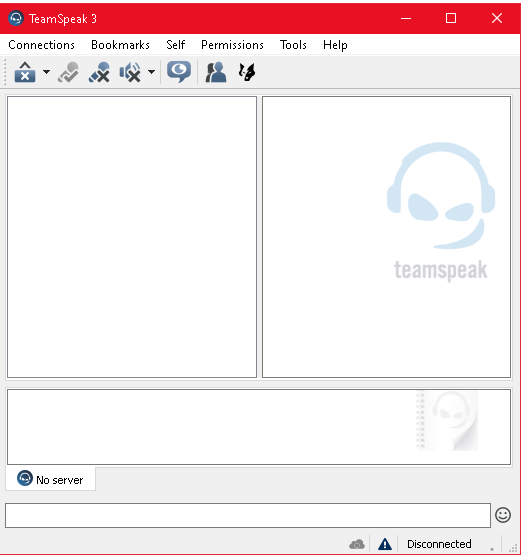Image resolution: width=530 pixels, height=558 pixels.
Task: Click the Disconnect from server toolbar icon
Action: (25, 72)
